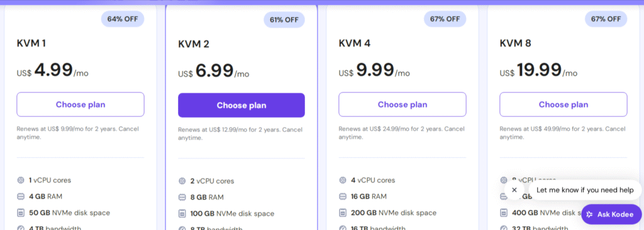The image size is (644, 230).
Task: Click the KVM 4 67% OFF badge
Action: [445, 19]
